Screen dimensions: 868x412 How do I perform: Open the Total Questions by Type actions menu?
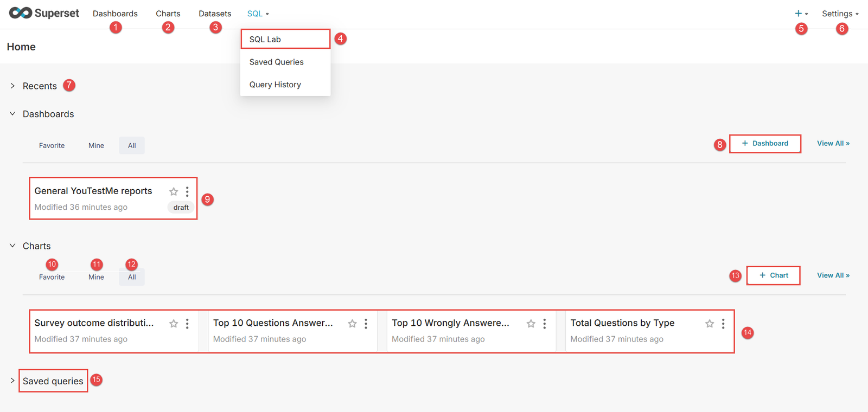(723, 324)
